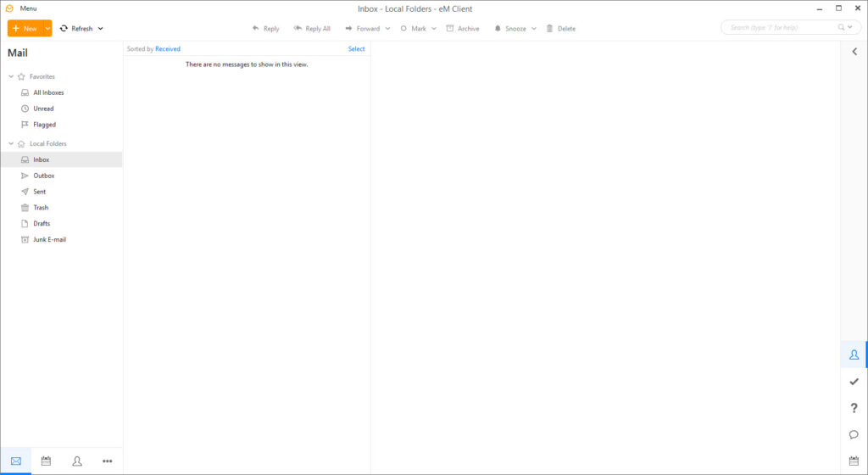Viewport: 868px width, 475px height.
Task: Expand the Snooze dropdown arrow
Action: 534,28
